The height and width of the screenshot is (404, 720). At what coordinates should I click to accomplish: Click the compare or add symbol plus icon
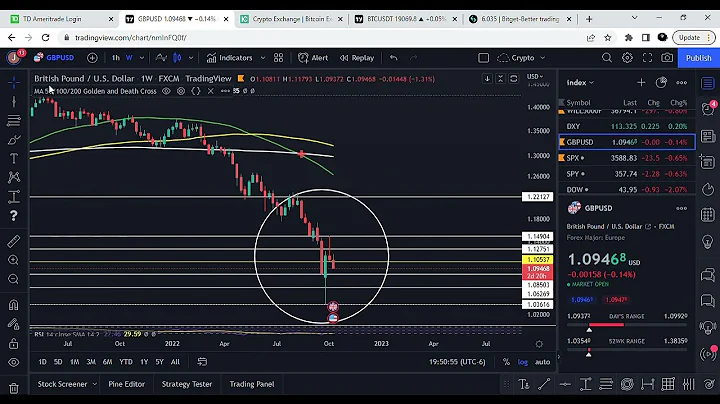coord(92,58)
